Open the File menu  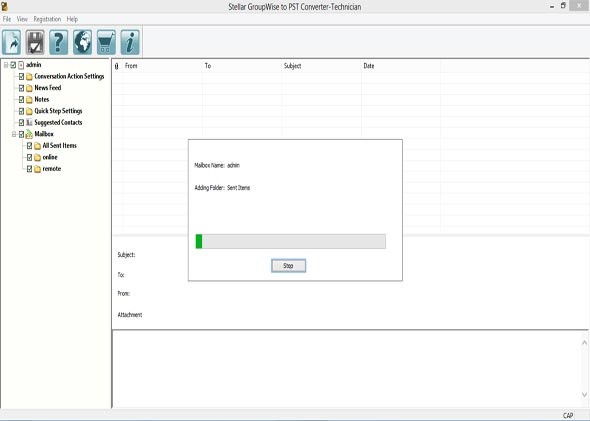click(x=7, y=19)
